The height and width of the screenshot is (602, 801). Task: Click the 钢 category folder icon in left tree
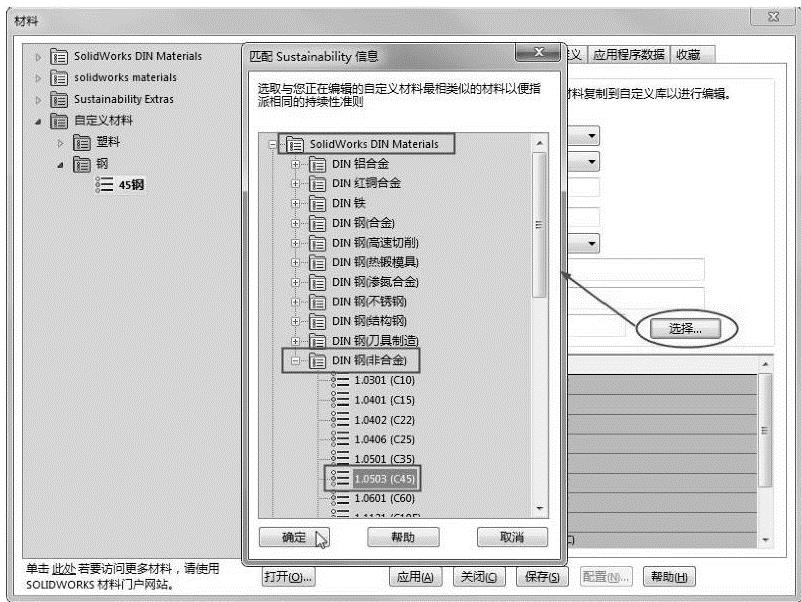pos(82,164)
